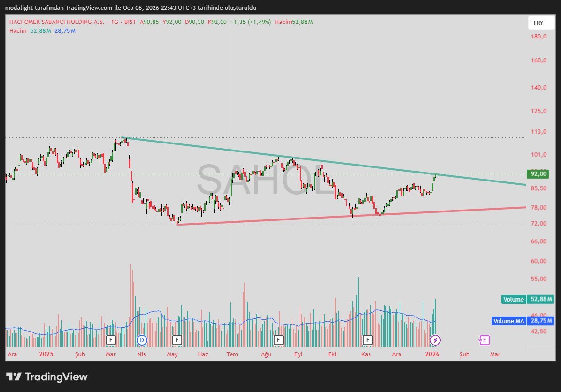Click the Eyl month label on time axis
Screen dimensions: 561x392
pos(299,354)
